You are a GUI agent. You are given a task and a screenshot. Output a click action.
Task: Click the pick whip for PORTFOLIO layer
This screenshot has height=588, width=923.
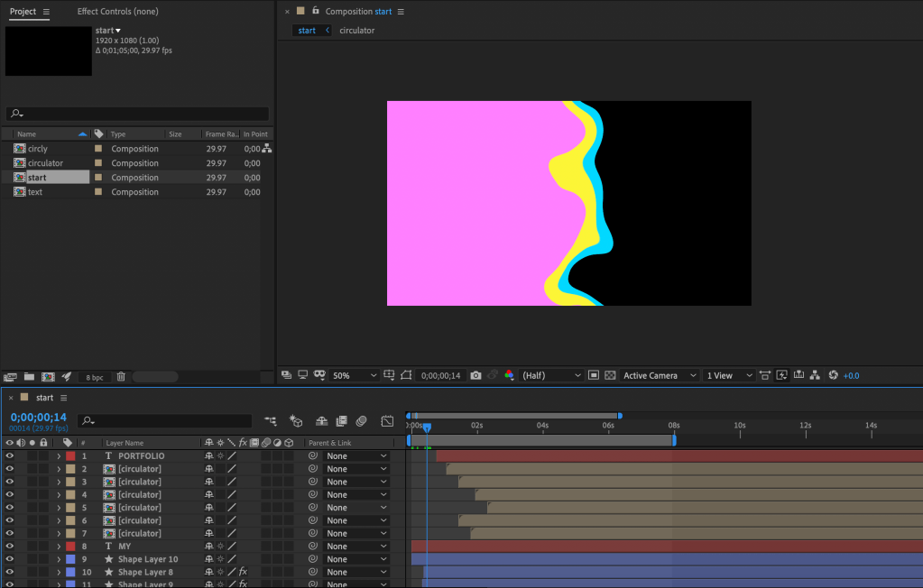pyautogui.click(x=313, y=456)
